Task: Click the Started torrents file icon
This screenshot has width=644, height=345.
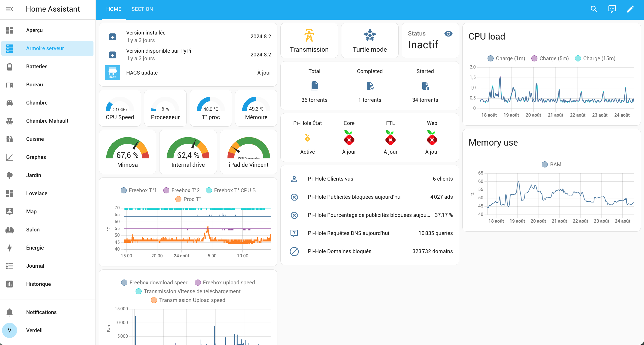Action: coord(425,86)
